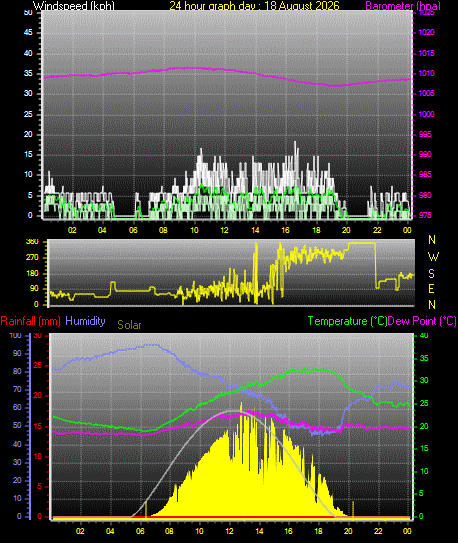This screenshot has height=543, width=458.
Task: Click the wind direction axis value 90
Action: coord(34,289)
